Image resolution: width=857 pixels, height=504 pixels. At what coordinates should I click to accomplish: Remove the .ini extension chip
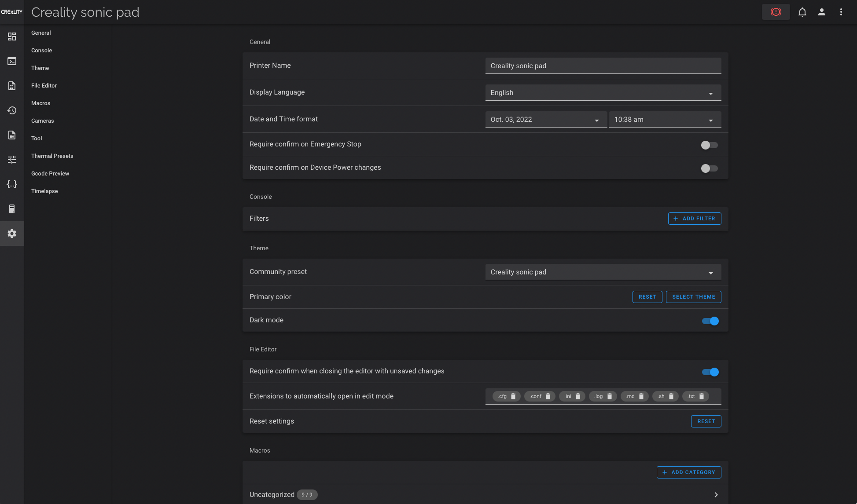pos(578,396)
